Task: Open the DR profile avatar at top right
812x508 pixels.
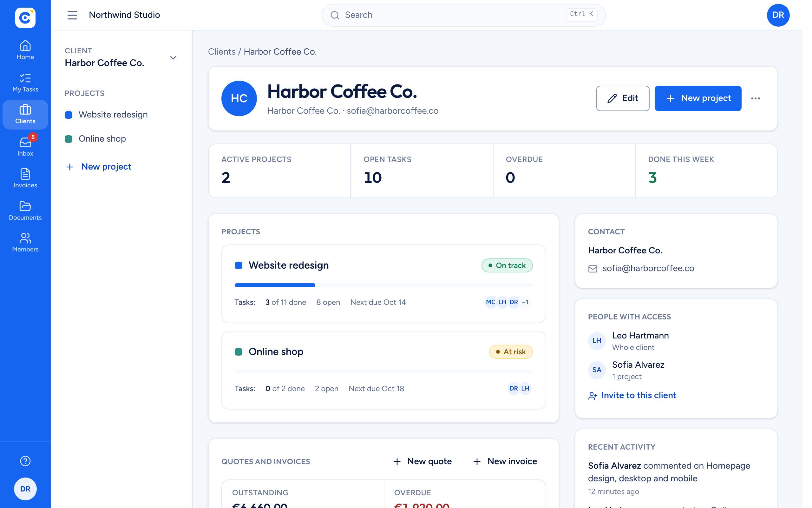Action: (x=778, y=15)
